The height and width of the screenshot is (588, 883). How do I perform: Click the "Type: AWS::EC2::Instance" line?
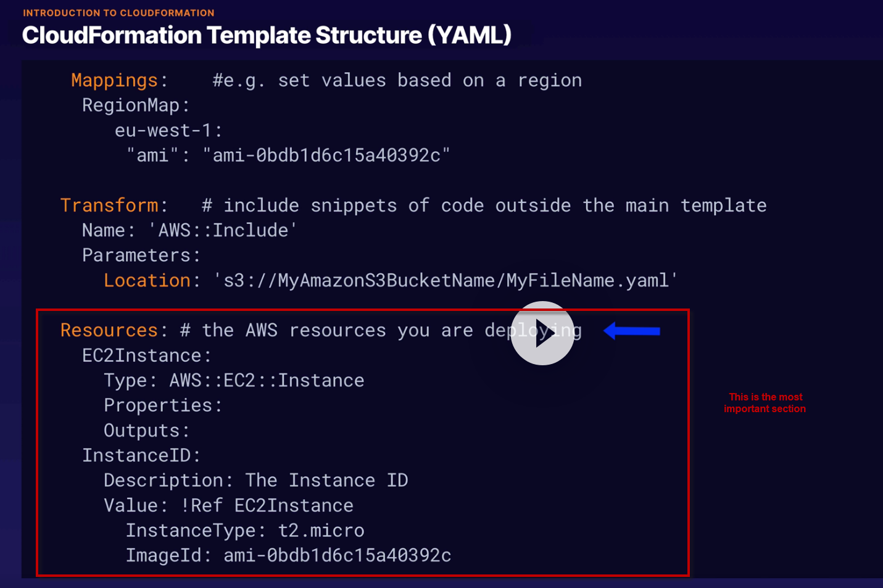(234, 381)
